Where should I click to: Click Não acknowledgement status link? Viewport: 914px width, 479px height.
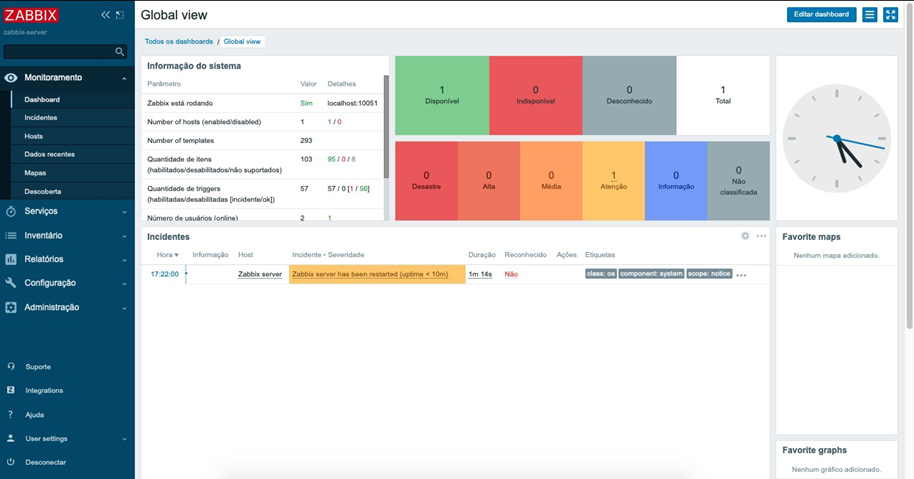511,274
